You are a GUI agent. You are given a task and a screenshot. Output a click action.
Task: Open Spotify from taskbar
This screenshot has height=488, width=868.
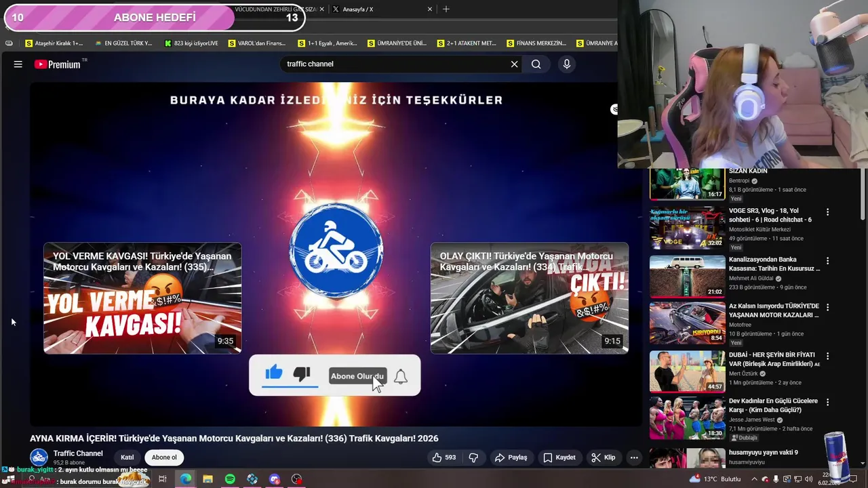click(230, 479)
